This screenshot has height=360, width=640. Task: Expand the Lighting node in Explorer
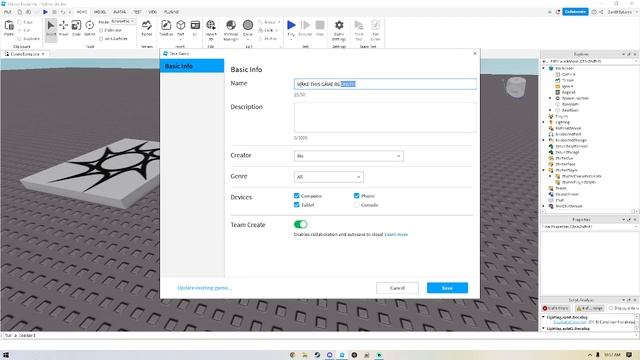(x=544, y=122)
